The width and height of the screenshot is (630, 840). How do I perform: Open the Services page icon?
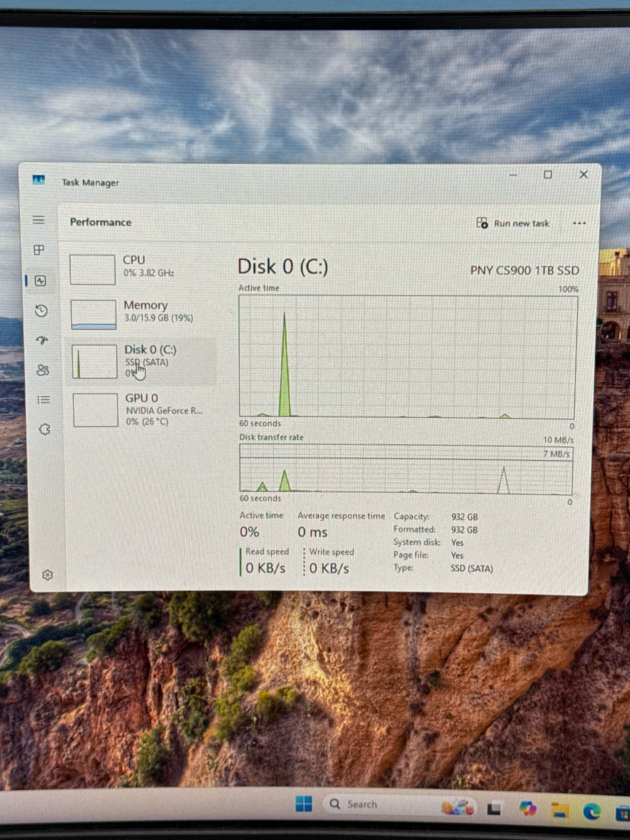pyautogui.click(x=44, y=429)
